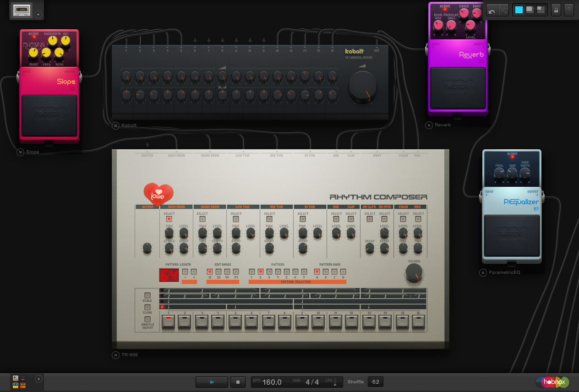This screenshot has height=392, width=579.
Task: Click the BPM 160.0 tempo field
Action: (272, 382)
